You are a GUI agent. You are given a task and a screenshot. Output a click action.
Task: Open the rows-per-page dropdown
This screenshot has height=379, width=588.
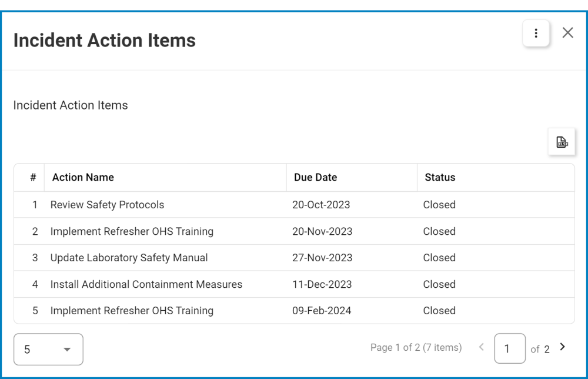(x=48, y=350)
